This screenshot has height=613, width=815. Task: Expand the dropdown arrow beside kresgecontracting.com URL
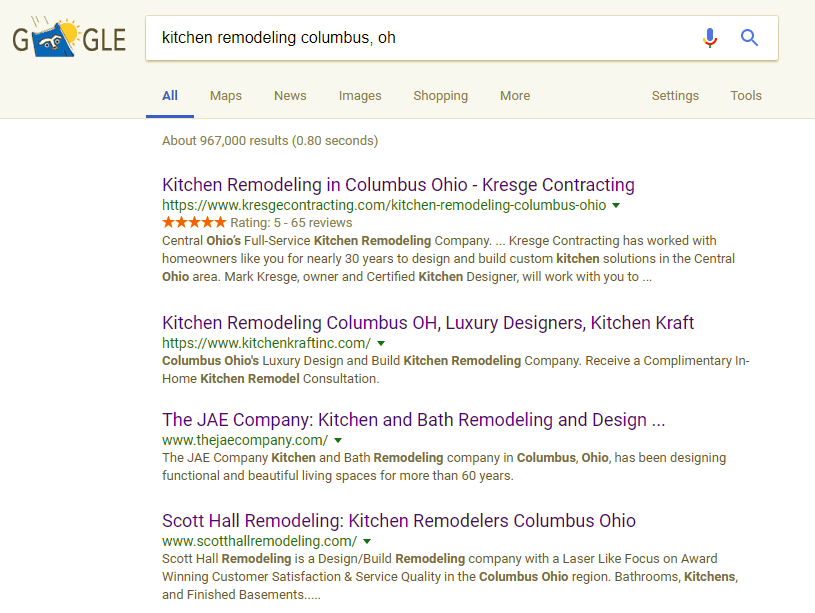coord(616,205)
